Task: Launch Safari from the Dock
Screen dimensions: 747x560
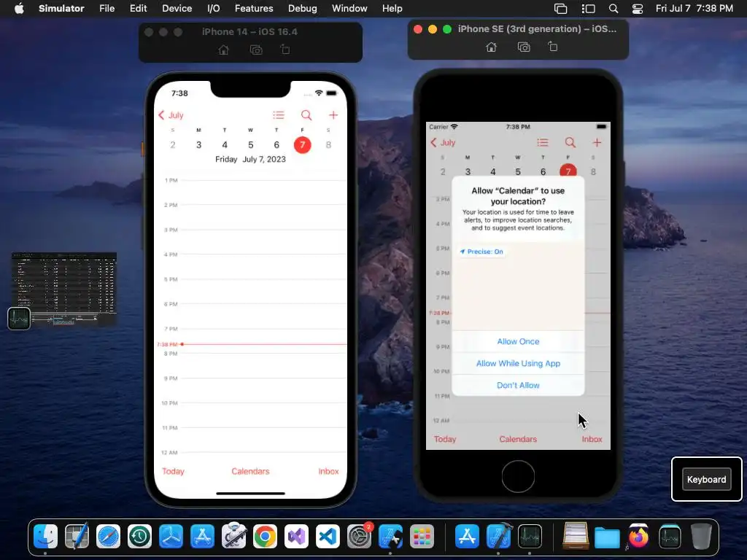Action: (x=108, y=537)
